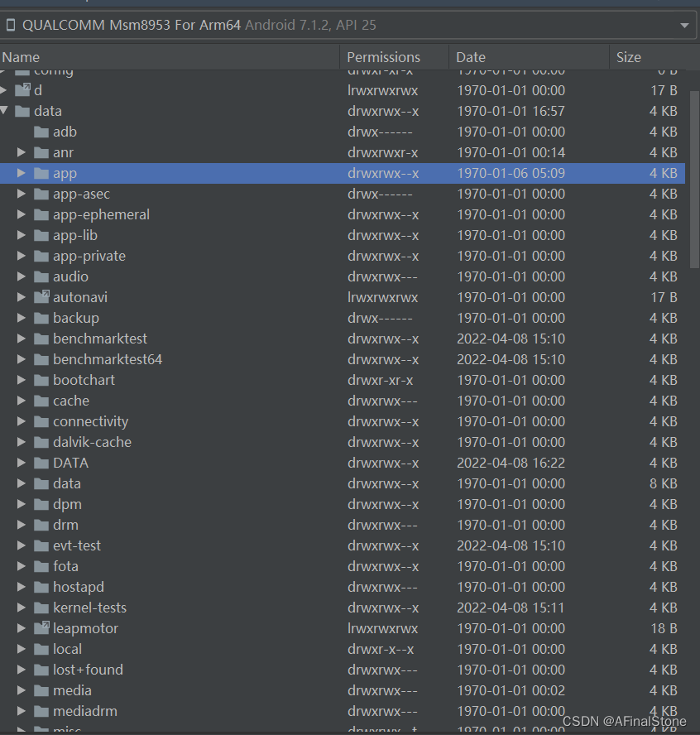Select the kernel-tests folder name
700x735 pixels.
click(x=90, y=608)
